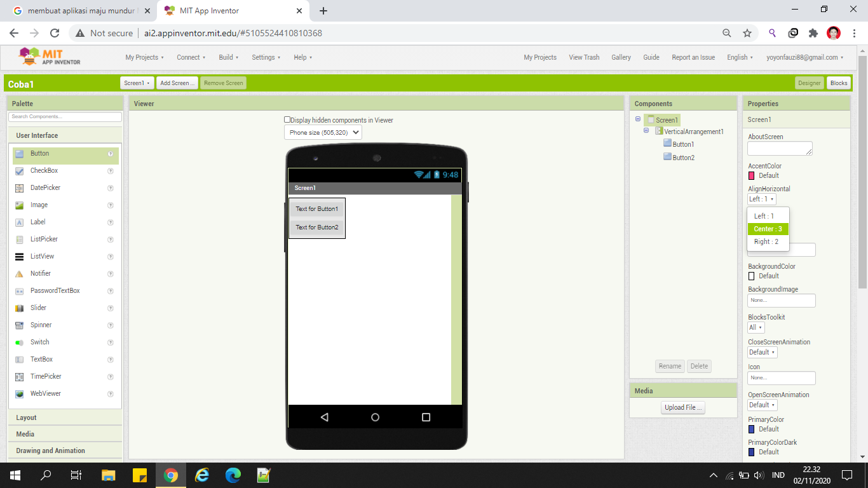This screenshot has height=488, width=868.
Task: Select the Image component icon
Action: (x=20, y=205)
